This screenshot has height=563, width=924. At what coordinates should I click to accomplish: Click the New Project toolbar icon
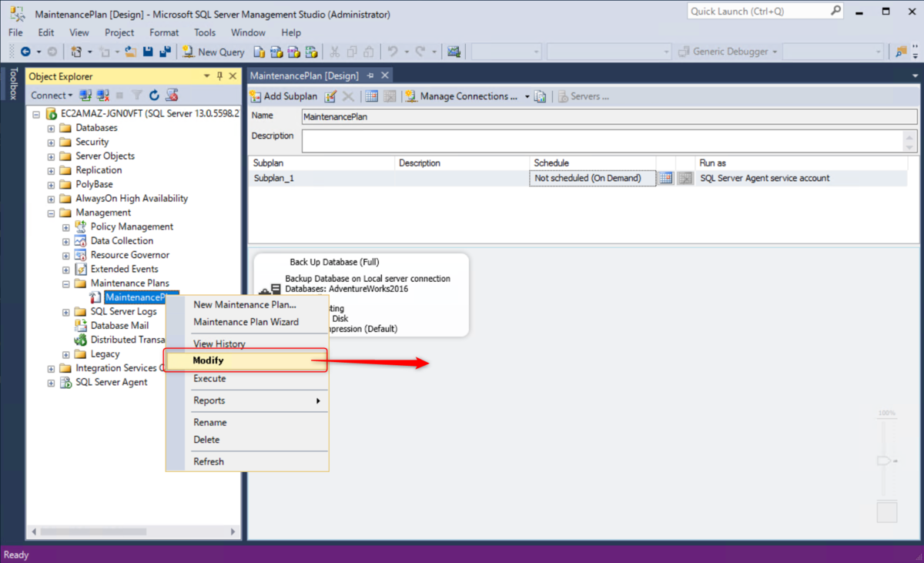(x=76, y=52)
